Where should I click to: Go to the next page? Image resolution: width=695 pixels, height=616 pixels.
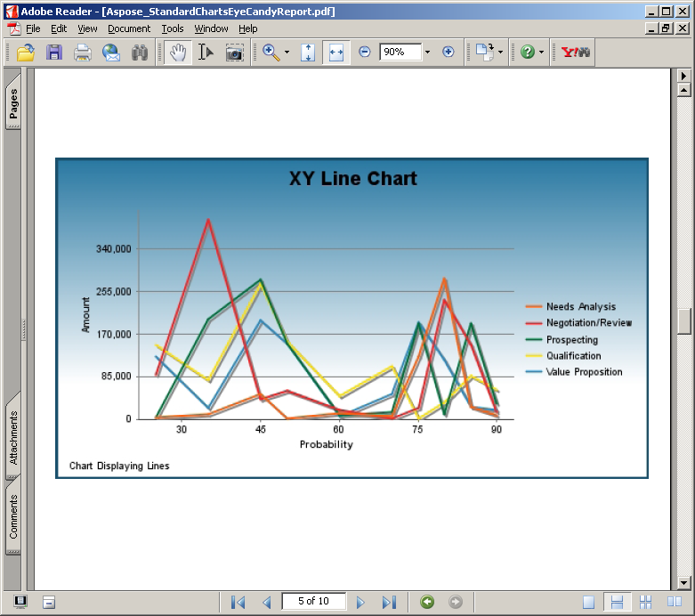click(x=360, y=602)
